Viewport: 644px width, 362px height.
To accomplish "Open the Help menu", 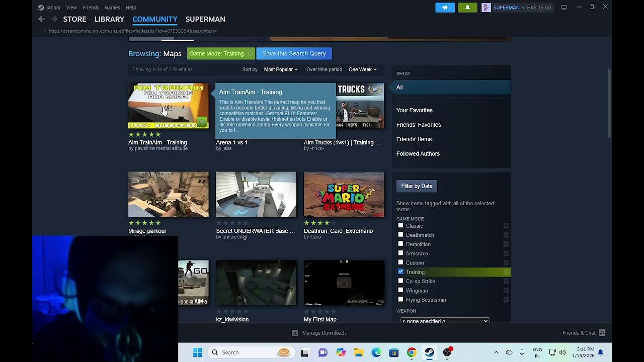I will 131,8.
